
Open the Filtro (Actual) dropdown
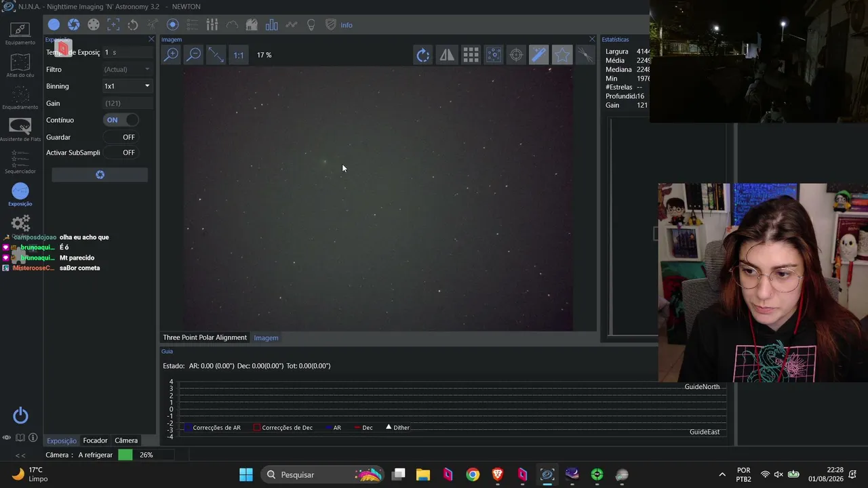[127, 69]
